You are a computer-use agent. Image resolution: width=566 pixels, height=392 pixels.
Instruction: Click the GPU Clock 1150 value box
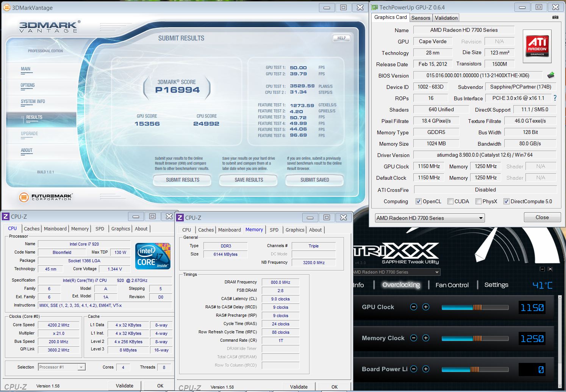pos(532,307)
